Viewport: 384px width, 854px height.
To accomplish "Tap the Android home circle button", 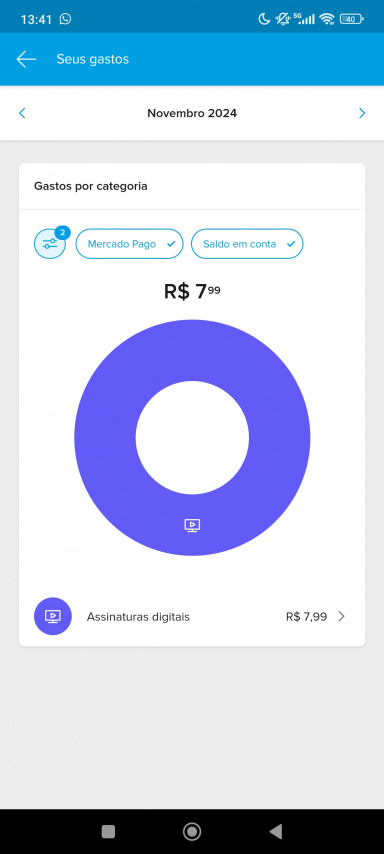I will click(192, 831).
